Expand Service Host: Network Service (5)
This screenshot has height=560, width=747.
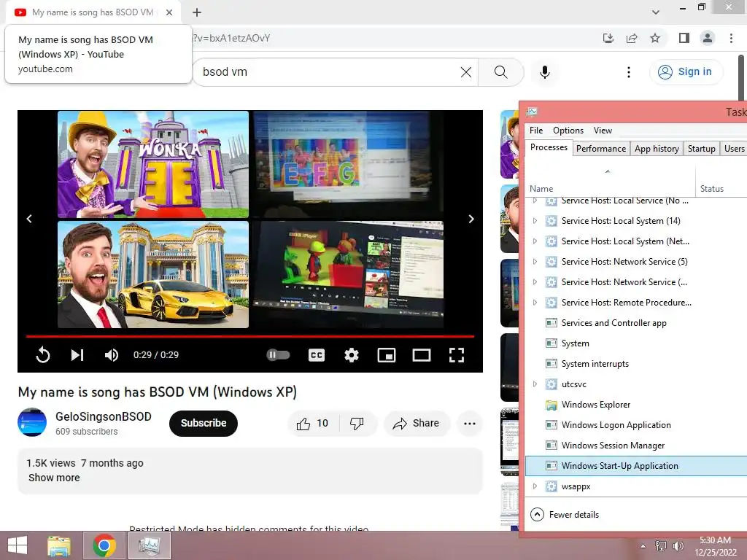(x=535, y=262)
